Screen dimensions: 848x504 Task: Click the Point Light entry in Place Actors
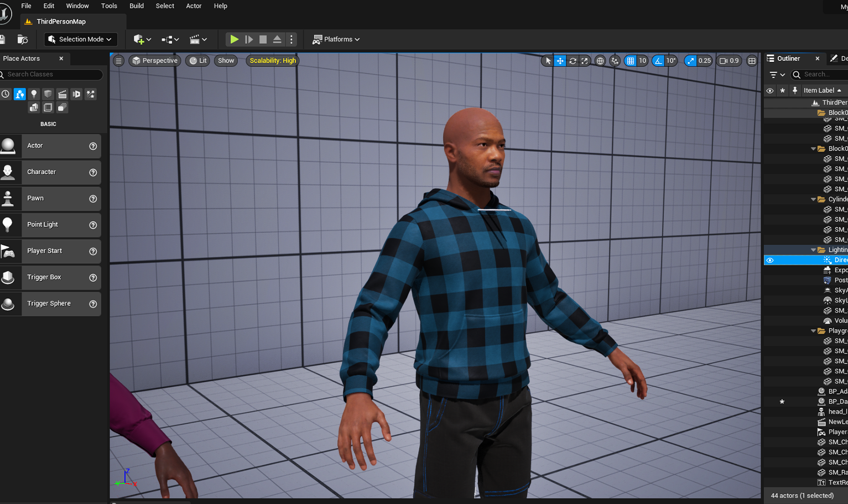50,225
